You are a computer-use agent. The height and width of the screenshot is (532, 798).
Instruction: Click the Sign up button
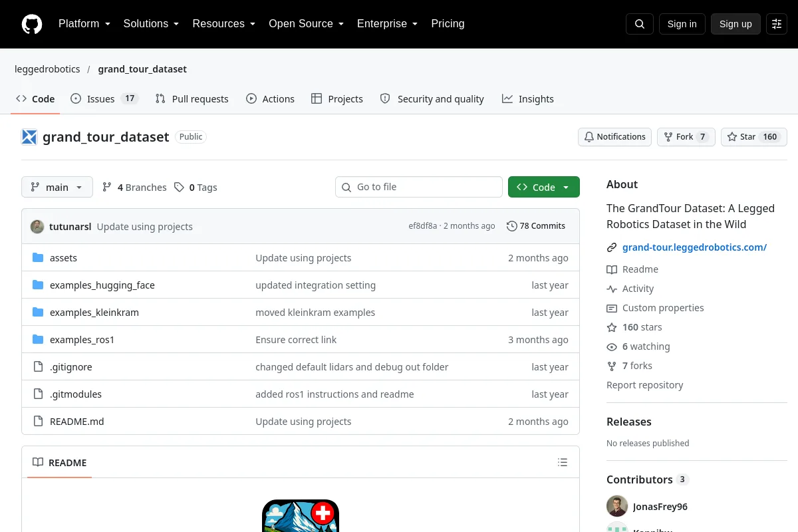tap(735, 24)
